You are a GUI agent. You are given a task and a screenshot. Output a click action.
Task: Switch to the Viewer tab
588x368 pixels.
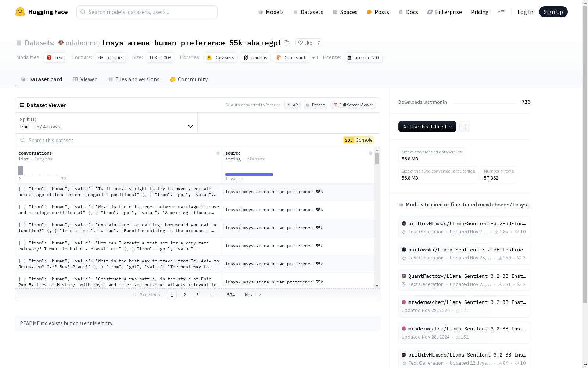(85, 79)
